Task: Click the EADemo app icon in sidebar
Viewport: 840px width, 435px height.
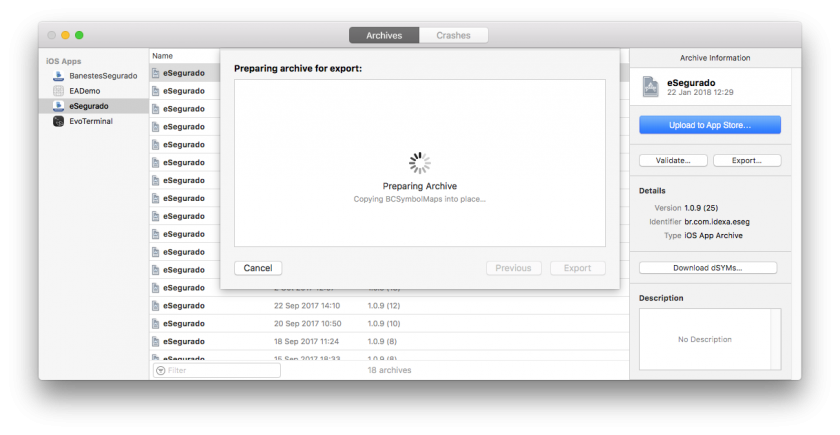Action: point(59,90)
